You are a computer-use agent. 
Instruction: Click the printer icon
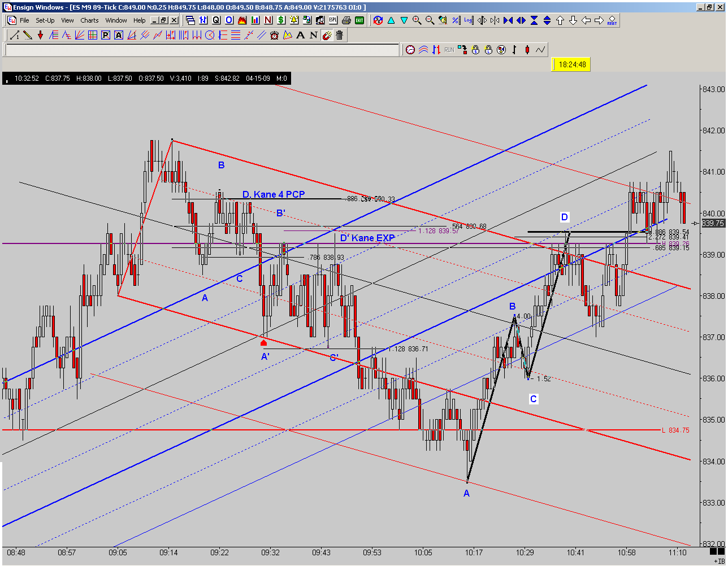(x=346, y=20)
